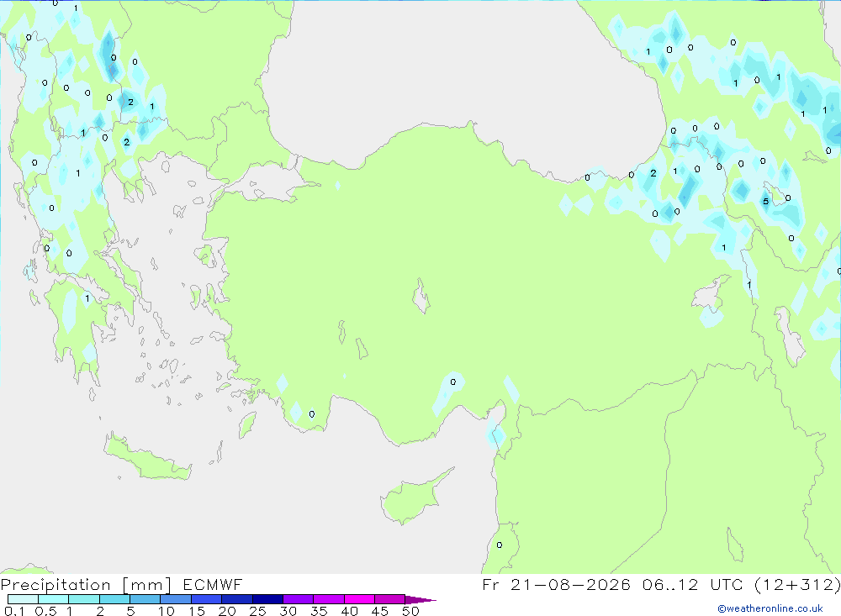Click Lake Tuz in central Turkey
This screenshot has width=841, height=616.
pos(421,297)
